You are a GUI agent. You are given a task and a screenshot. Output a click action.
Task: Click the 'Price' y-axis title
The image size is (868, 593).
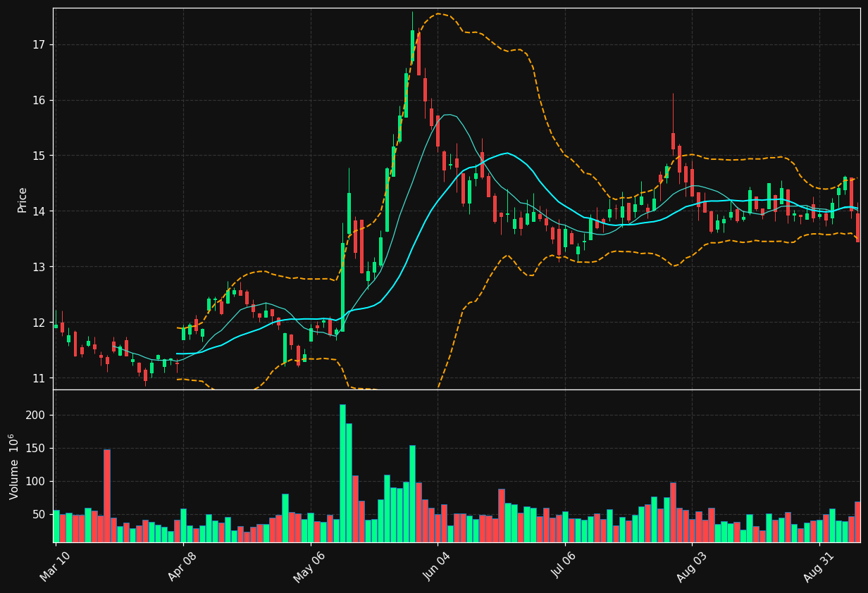click(23, 199)
